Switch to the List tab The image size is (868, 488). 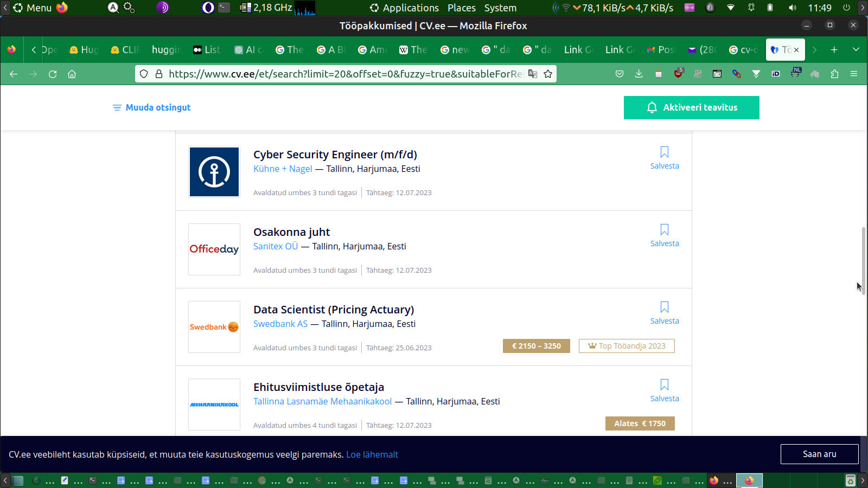coord(207,50)
